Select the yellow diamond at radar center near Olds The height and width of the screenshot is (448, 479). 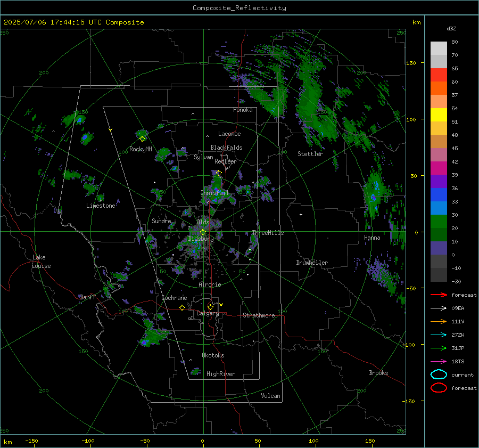pos(203,232)
